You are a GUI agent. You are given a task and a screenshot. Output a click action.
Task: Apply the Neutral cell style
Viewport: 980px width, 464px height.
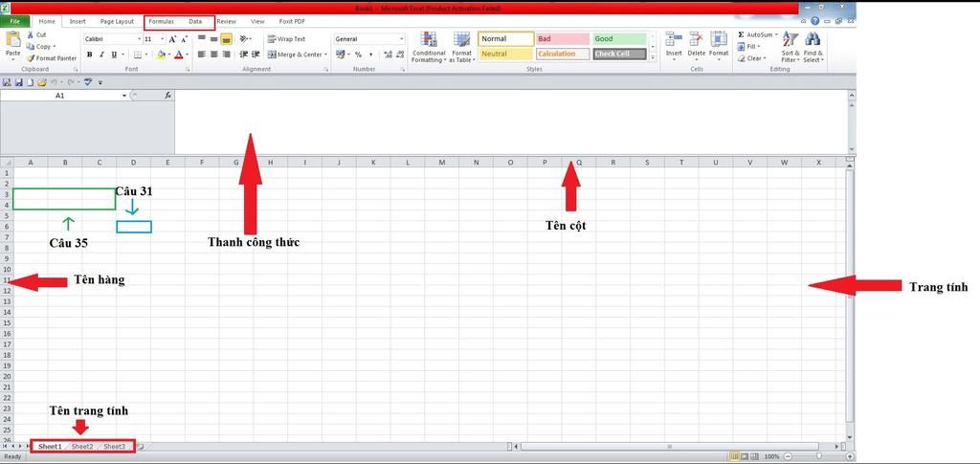click(506, 55)
